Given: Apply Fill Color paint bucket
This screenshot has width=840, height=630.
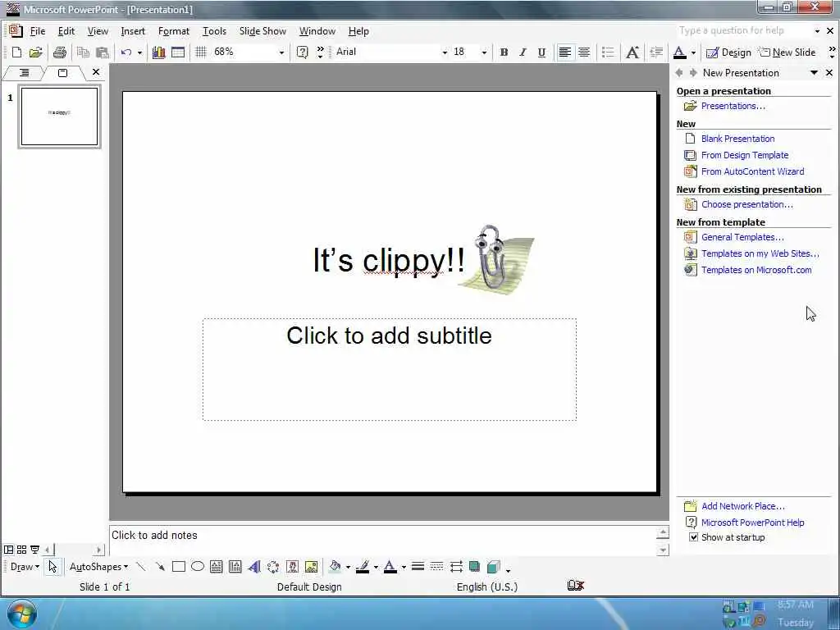Looking at the screenshot, I should [336, 566].
